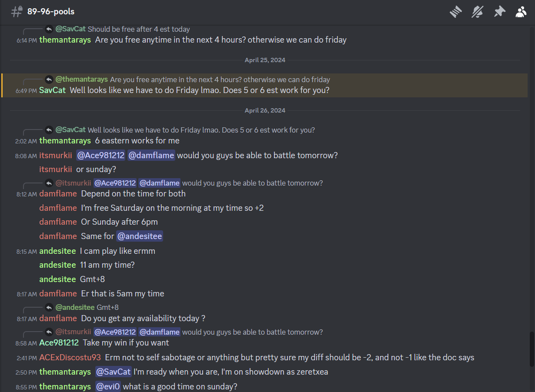The image size is (535, 392).
Task: Open SavCat's username in highlighted message
Action: (x=53, y=90)
